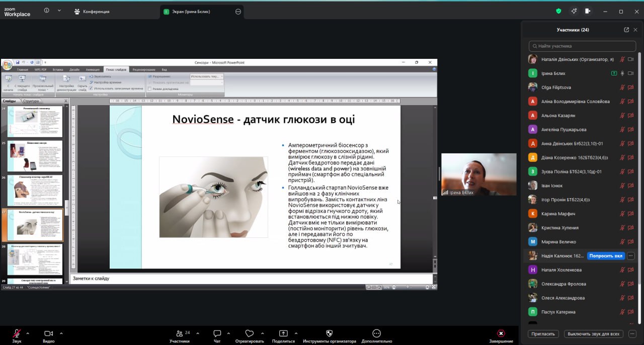Click the Найти участника search field
The height and width of the screenshot is (345, 644).
point(582,46)
